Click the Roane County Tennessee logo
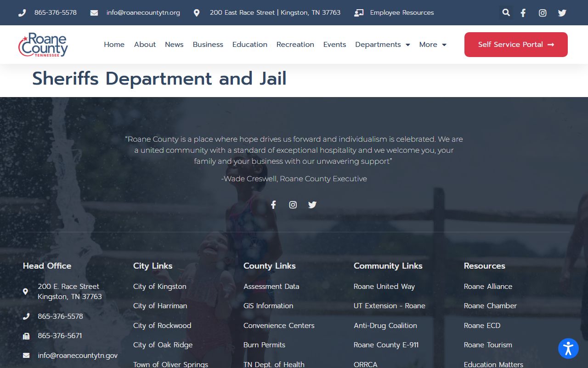Viewport: 588px width, 368px height. [x=43, y=45]
